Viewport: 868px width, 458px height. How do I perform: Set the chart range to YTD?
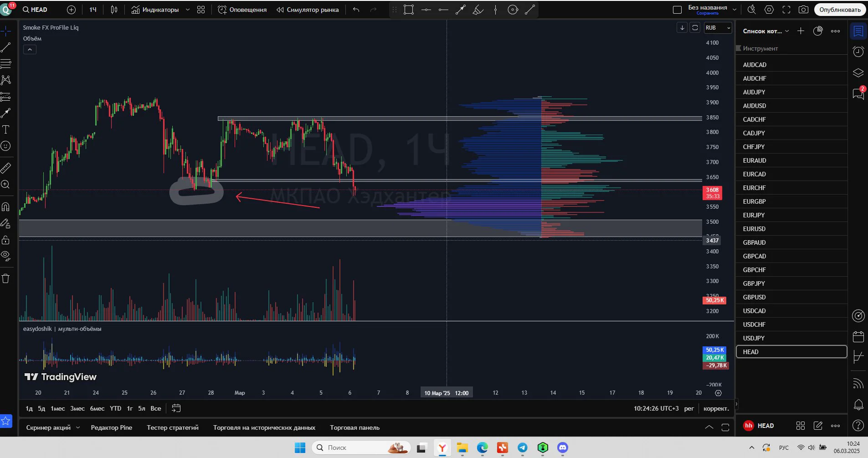click(116, 408)
